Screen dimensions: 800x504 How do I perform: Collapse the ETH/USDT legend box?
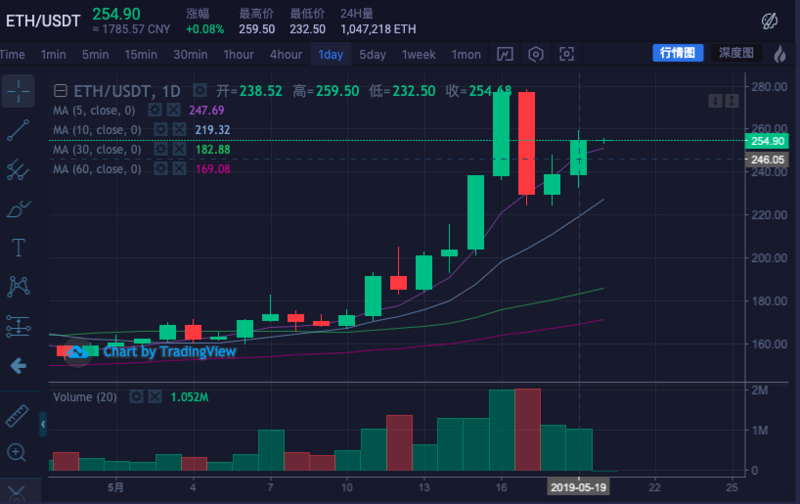click(x=61, y=91)
